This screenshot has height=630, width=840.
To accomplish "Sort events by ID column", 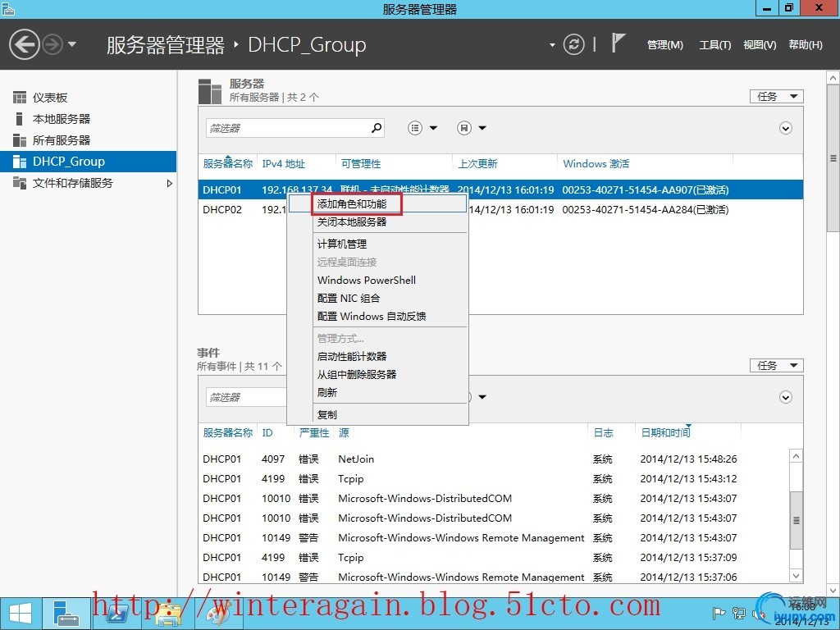I will pos(267,433).
